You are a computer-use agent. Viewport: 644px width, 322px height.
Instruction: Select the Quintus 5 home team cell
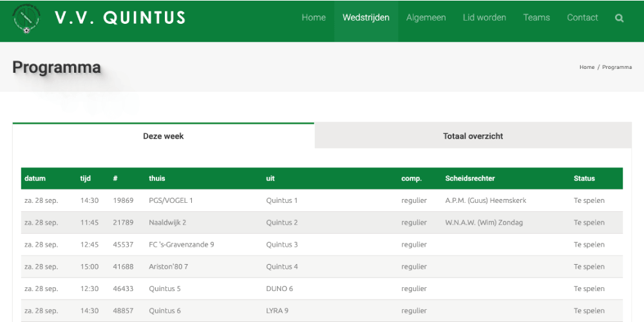pos(165,289)
